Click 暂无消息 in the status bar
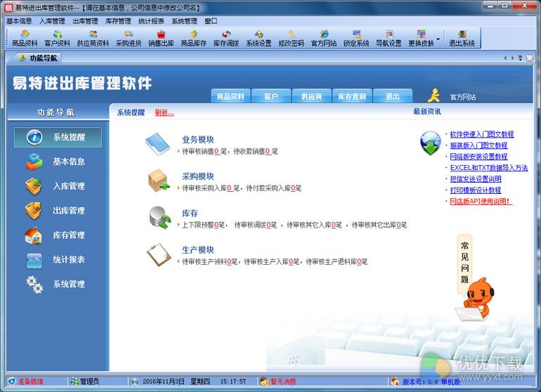This screenshot has height=392, width=541. [x=283, y=381]
